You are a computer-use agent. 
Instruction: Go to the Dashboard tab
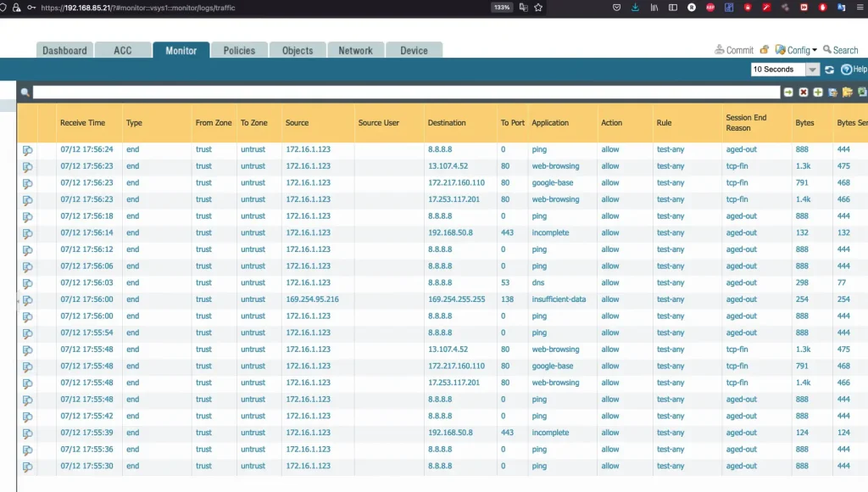65,50
